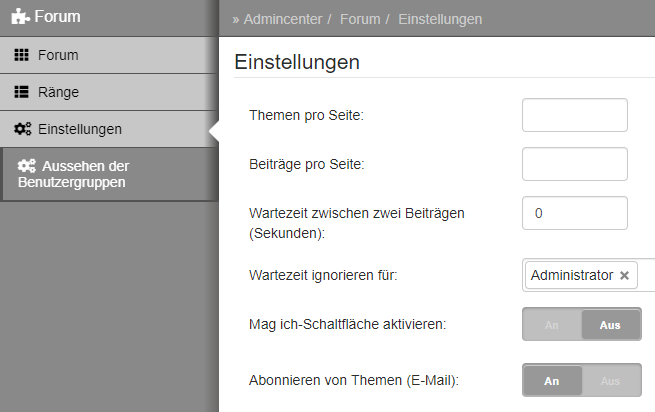Open Aussehen der Benutzergruppen submenu entry
655x412 pixels.
click(x=110, y=174)
